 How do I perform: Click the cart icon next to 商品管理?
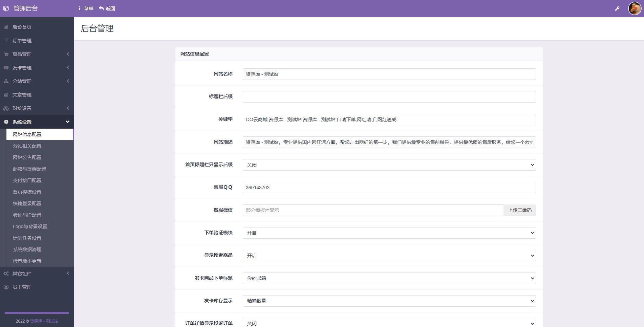pos(6,54)
